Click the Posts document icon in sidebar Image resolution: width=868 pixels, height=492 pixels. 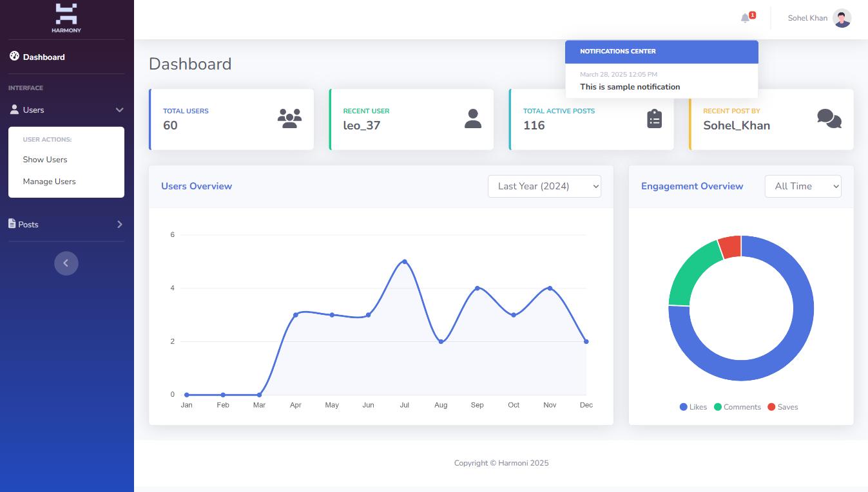(12, 223)
